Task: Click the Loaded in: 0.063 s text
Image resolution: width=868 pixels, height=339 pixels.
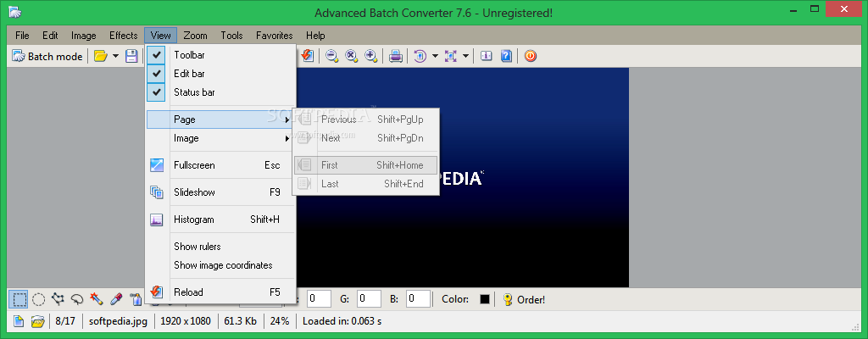Action: [342, 321]
